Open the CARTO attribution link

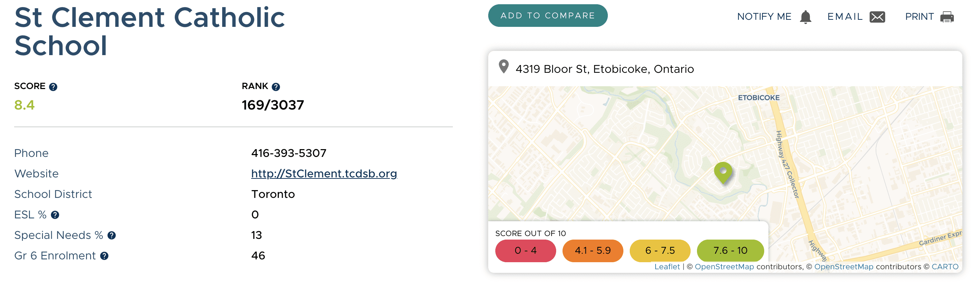(945, 267)
